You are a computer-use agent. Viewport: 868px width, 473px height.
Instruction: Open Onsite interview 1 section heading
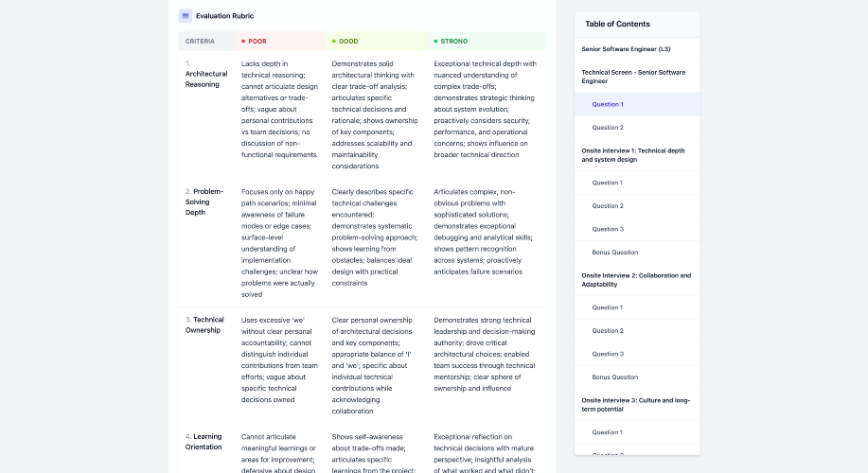coord(634,155)
